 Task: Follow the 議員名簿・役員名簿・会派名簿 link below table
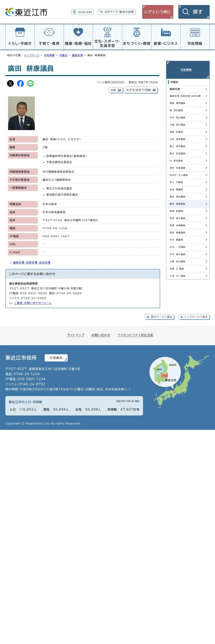pos(31,262)
